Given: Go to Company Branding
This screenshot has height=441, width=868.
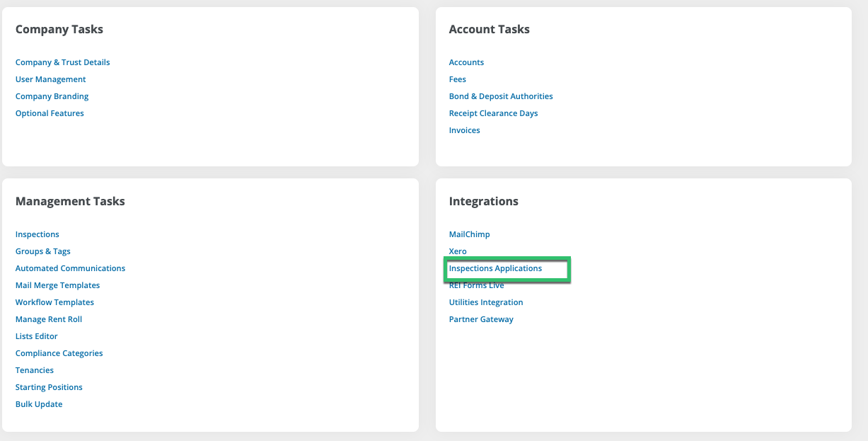Looking at the screenshot, I should (x=52, y=96).
